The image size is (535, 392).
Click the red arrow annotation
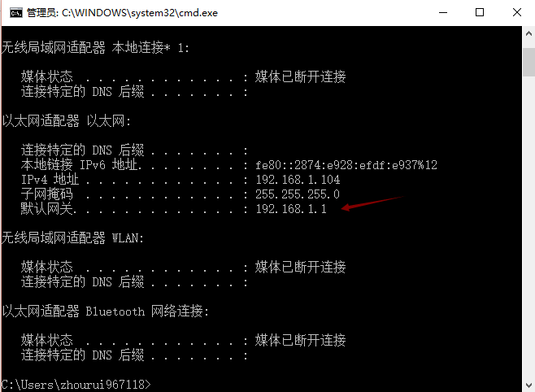pyautogui.click(x=372, y=203)
